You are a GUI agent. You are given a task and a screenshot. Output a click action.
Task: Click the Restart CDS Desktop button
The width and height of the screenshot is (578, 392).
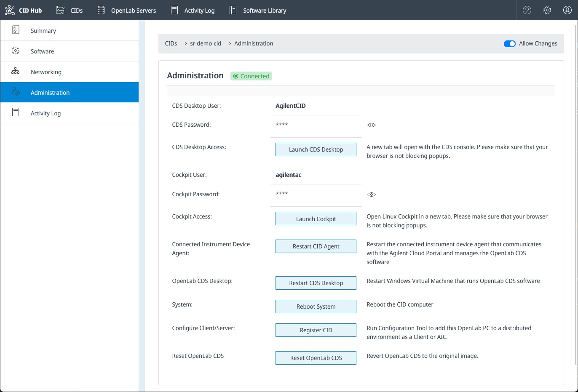pos(316,283)
